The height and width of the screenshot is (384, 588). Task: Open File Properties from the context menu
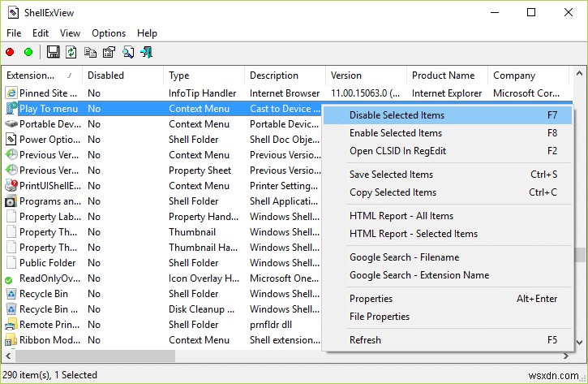point(448,317)
